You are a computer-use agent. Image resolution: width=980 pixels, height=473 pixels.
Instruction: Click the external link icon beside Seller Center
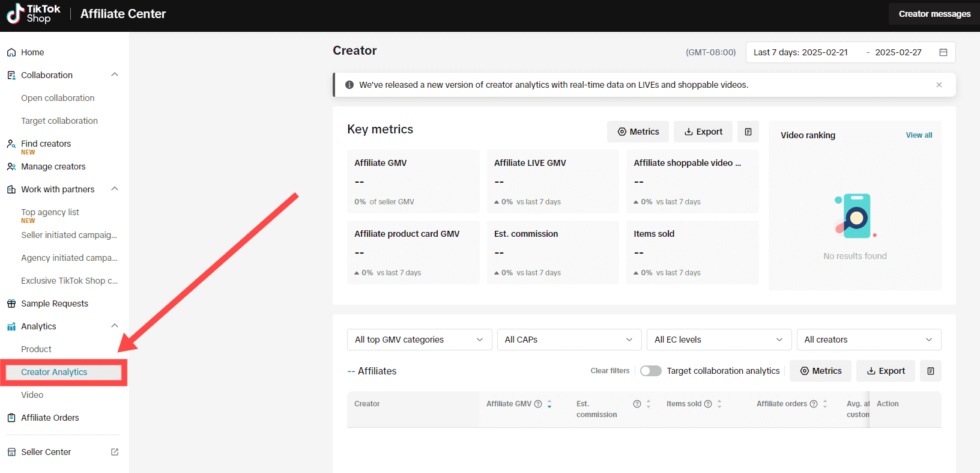coord(115,452)
